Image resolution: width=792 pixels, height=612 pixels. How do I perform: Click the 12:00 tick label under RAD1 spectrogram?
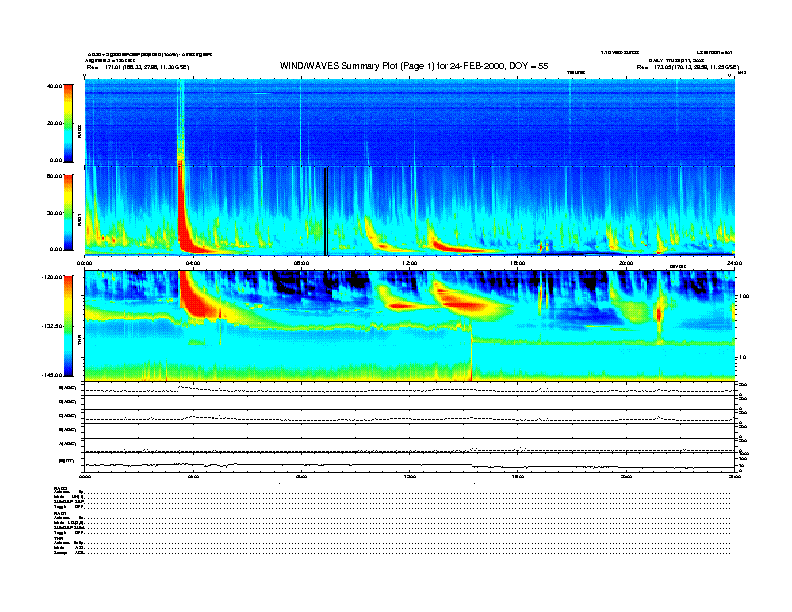pyautogui.click(x=410, y=263)
